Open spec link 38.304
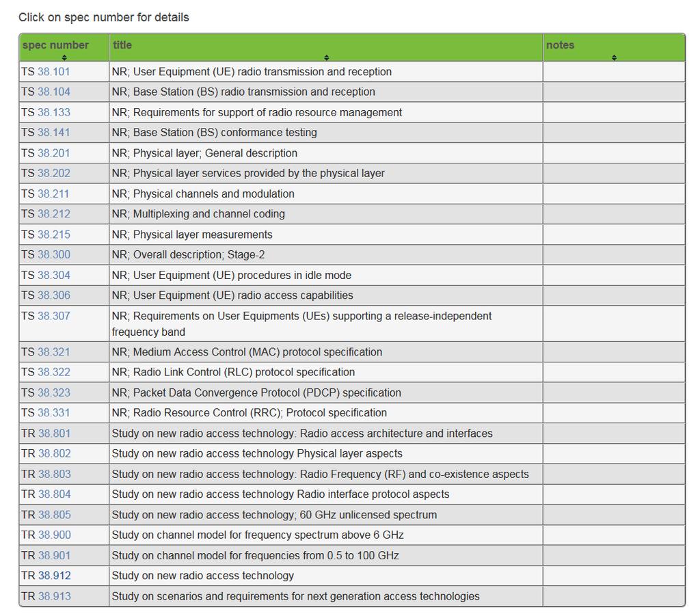This screenshot has height=614, width=700. coord(53,275)
